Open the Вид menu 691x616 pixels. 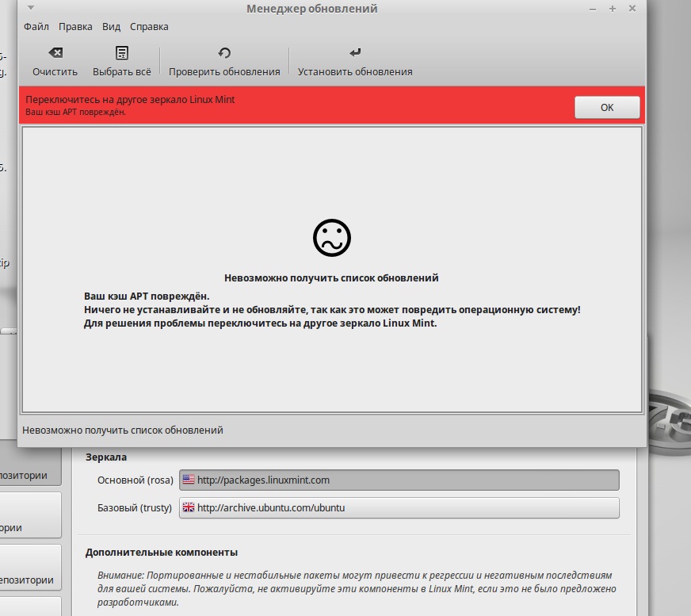click(x=111, y=26)
